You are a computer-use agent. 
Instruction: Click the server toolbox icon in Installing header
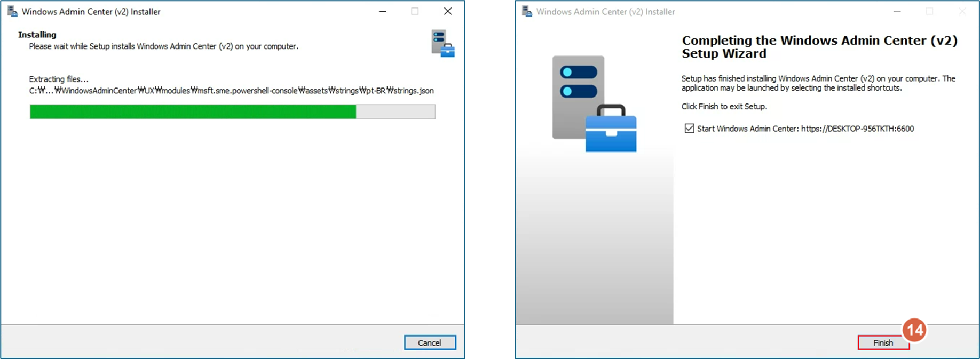pyautogui.click(x=443, y=43)
